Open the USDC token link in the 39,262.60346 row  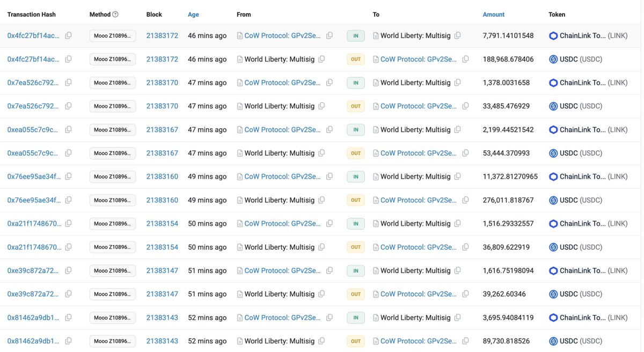pos(581,294)
